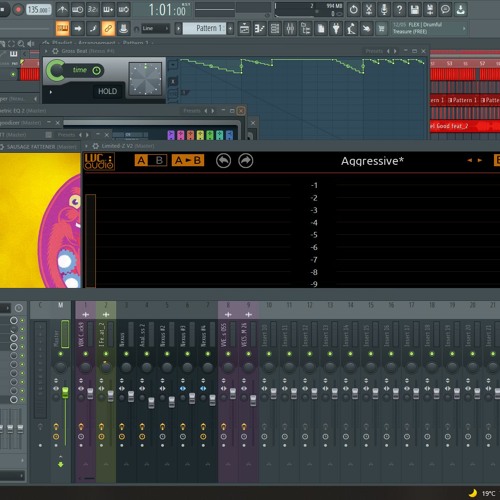This screenshot has width=500, height=500.
Task: Click the redo arrow in Limited-Z
Action: 246,161
